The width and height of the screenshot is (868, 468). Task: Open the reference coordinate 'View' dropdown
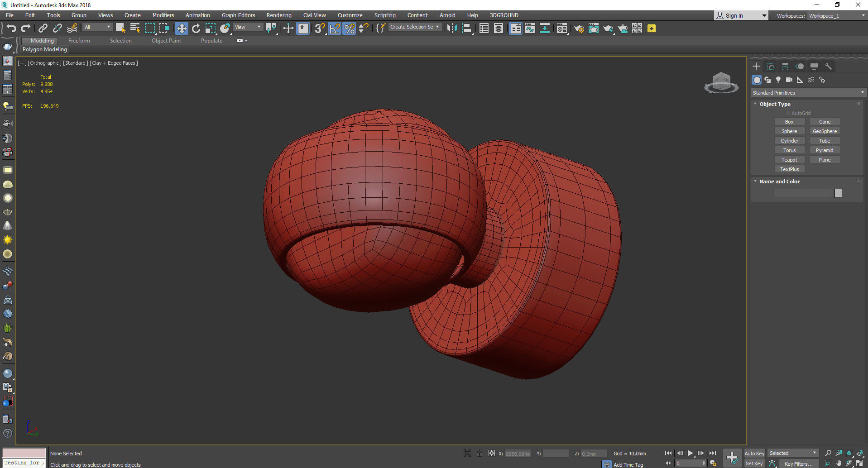coord(248,27)
